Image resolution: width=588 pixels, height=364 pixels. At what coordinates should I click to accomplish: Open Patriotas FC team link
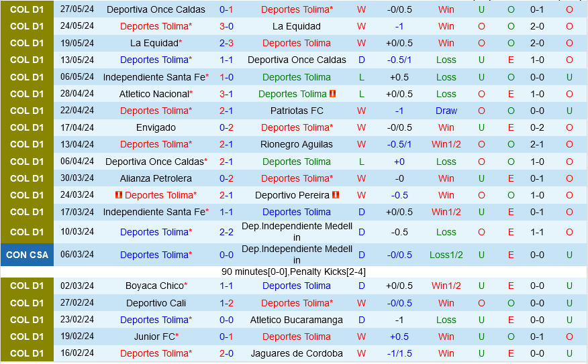click(297, 111)
